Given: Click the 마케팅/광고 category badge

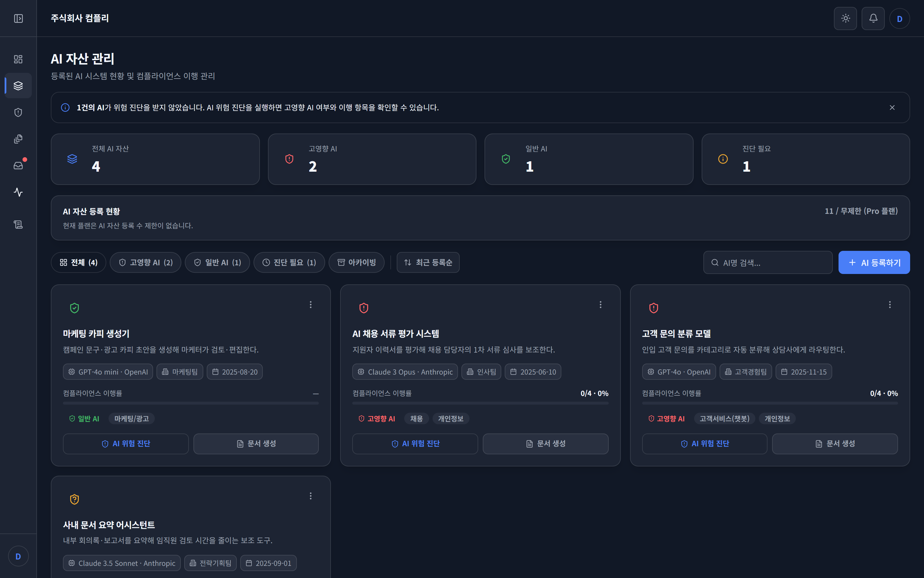Looking at the screenshot, I should 131,418.
